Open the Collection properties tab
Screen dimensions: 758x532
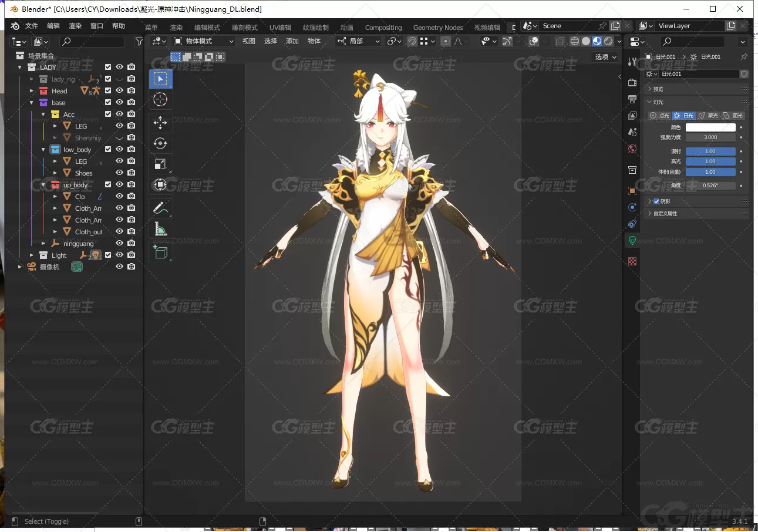point(632,170)
